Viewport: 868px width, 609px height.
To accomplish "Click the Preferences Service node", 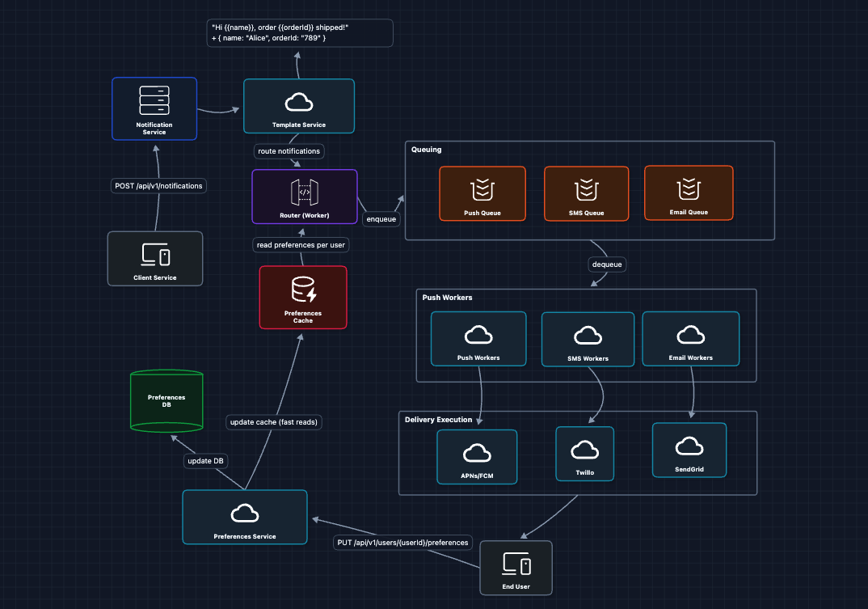I will [244, 517].
